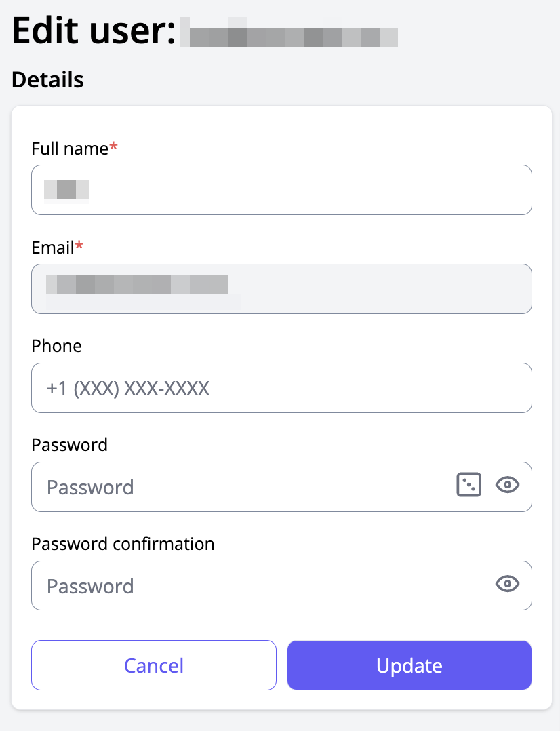Click the "Password confirmation" label

pyautogui.click(x=123, y=545)
